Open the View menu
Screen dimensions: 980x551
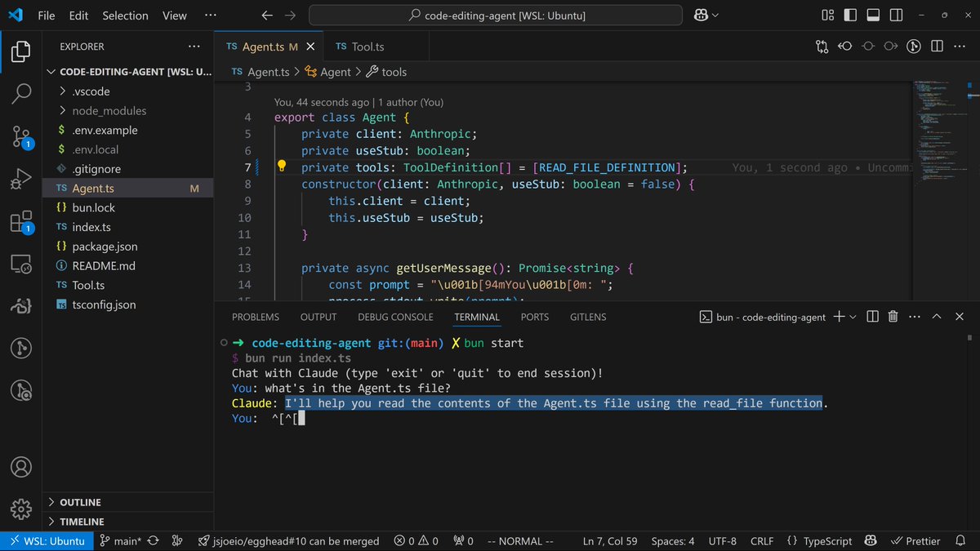click(174, 16)
